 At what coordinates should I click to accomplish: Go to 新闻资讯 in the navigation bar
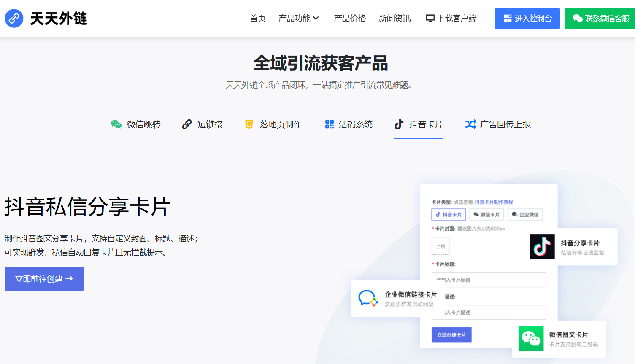395,19
